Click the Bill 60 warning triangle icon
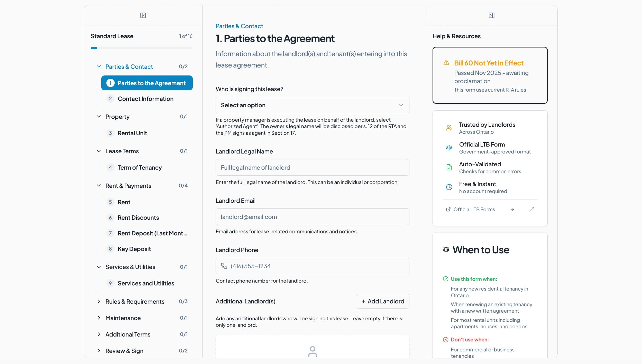Screen dimensions: 642x364 pos(446,63)
